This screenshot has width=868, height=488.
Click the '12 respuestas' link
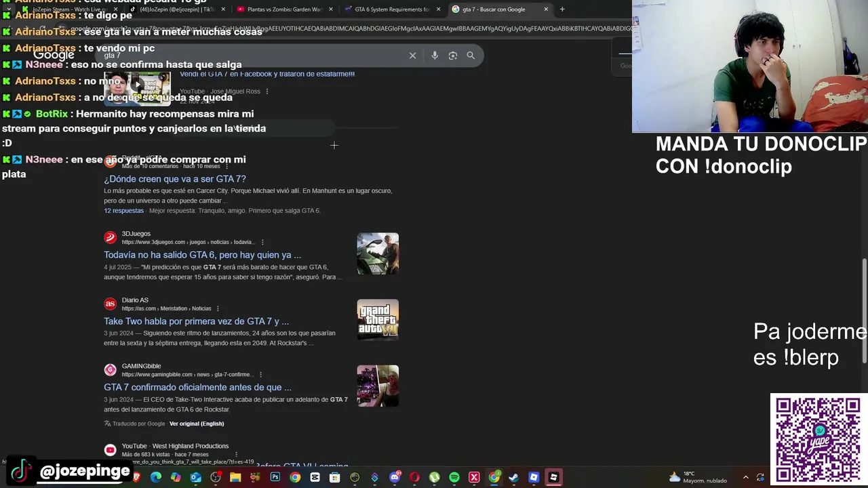click(x=123, y=211)
